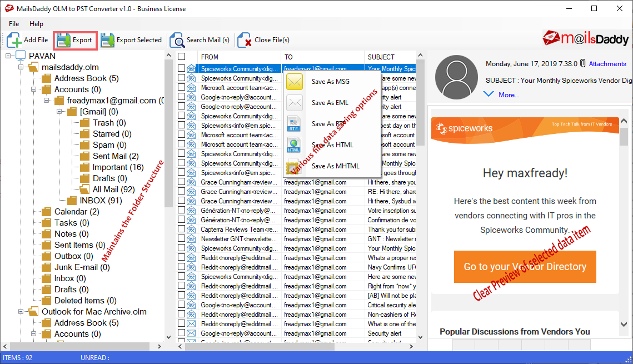This screenshot has width=633, height=364.
Task: Check the Votre inscription email checkbox
Action: click(x=182, y=210)
